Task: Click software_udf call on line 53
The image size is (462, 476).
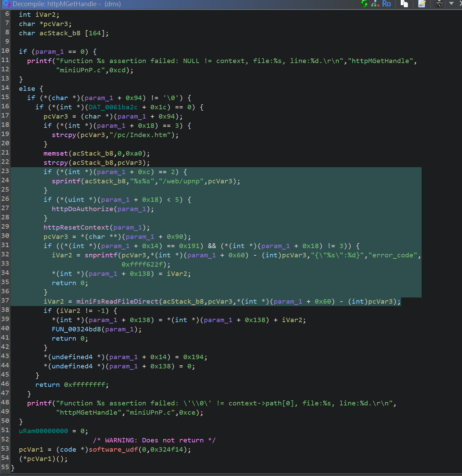Action: (x=113, y=450)
